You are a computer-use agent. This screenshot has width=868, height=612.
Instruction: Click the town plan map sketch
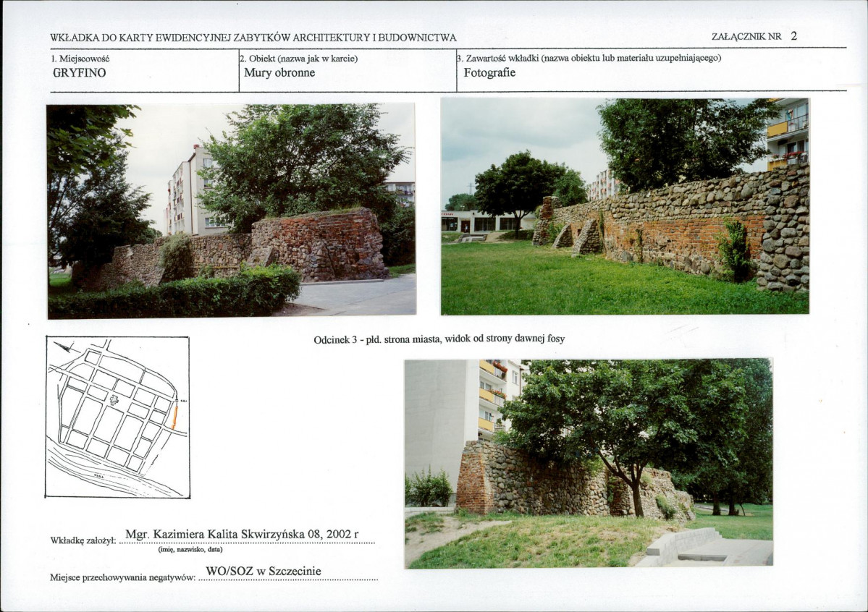coord(117,417)
